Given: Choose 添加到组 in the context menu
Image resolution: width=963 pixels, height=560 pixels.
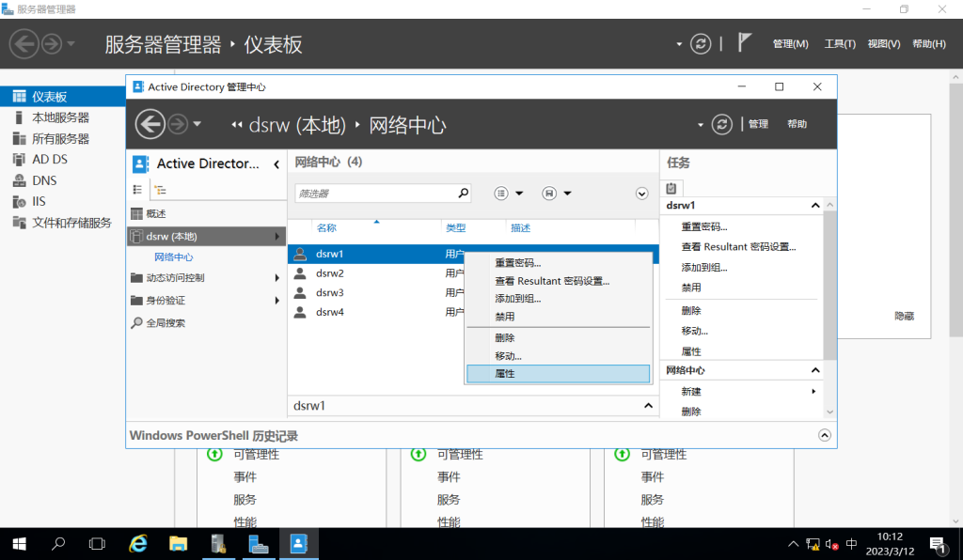Looking at the screenshot, I should [559, 299].
